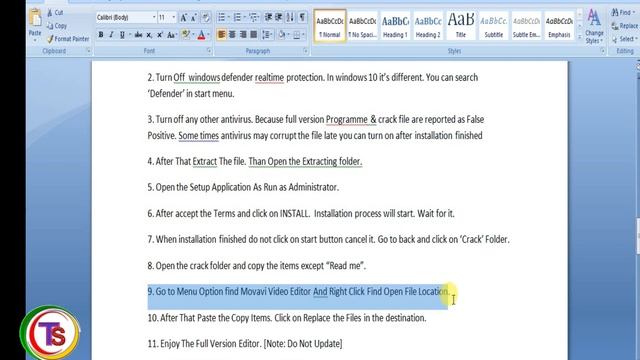The width and height of the screenshot is (640, 360).
Task: Toggle subscript formatting
Action: coord(149,35)
